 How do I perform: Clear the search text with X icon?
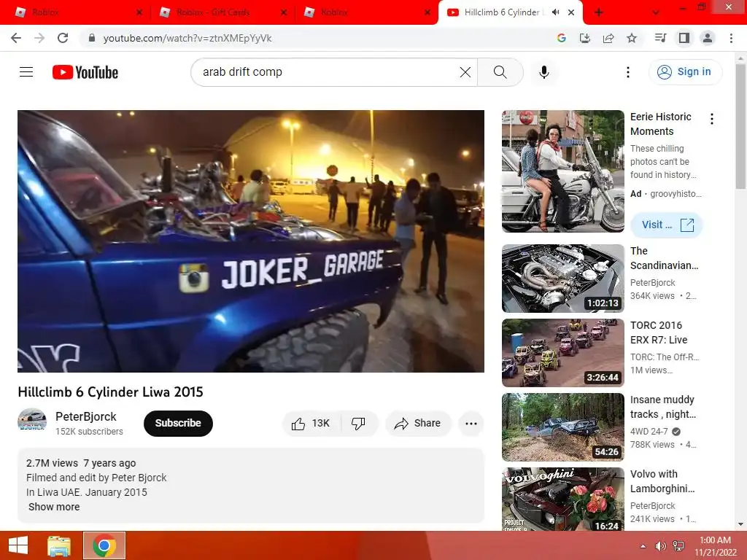[465, 72]
